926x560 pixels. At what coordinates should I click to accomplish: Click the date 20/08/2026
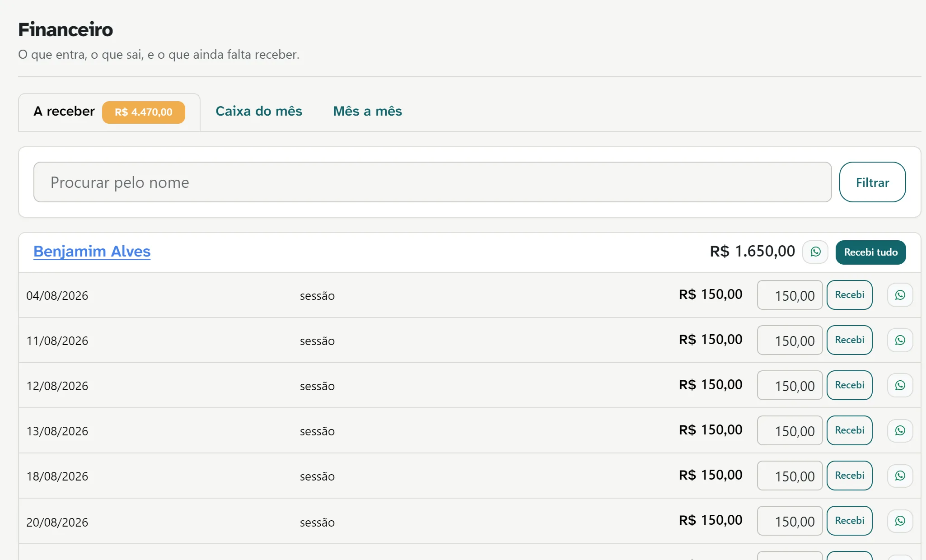coord(57,523)
